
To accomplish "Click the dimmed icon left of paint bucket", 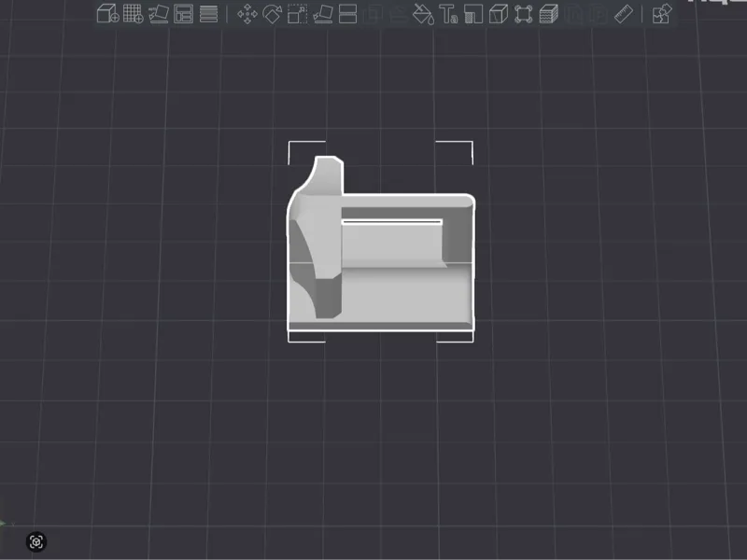I will pyautogui.click(x=398, y=14).
